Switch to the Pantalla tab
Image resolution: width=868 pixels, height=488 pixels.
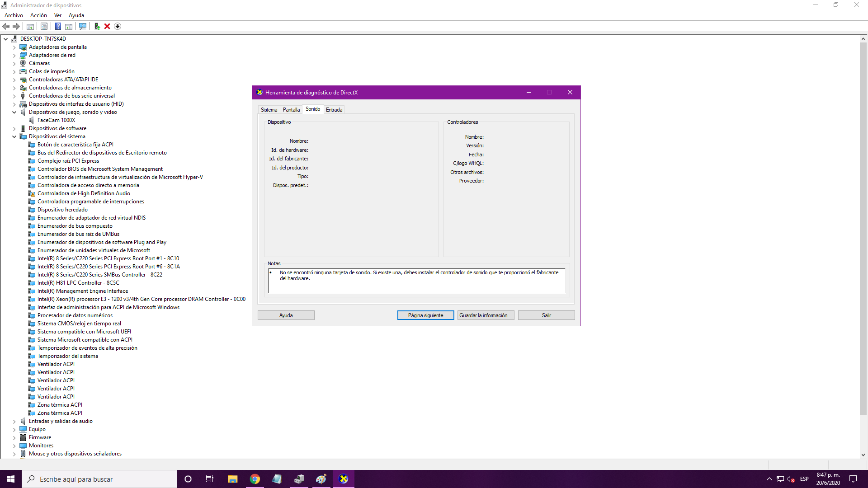[x=291, y=110]
